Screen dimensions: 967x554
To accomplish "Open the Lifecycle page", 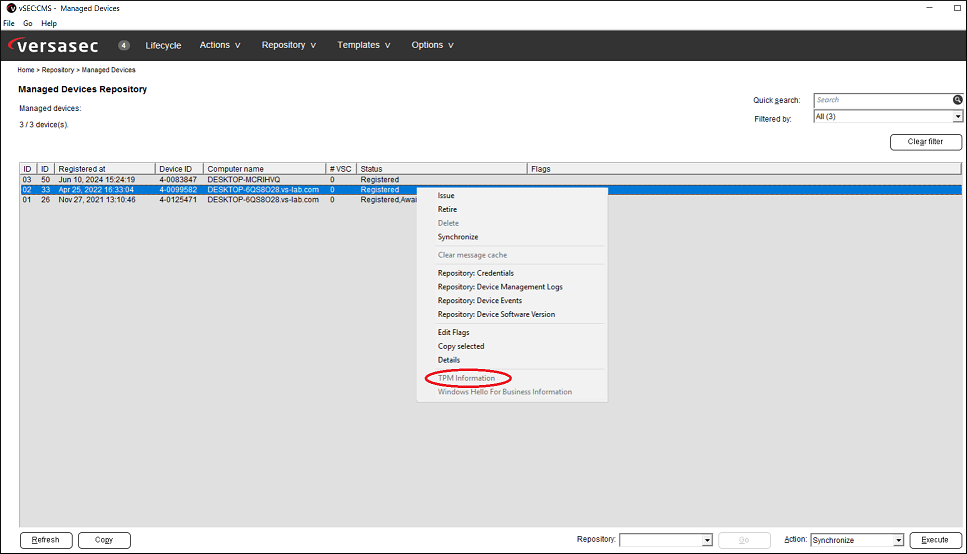I will point(163,45).
